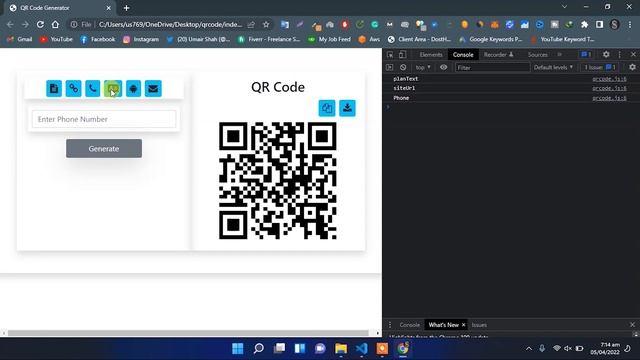The width and height of the screenshot is (640, 360).
Task: Open the YouTube bookmark
Action: click(56, 39)
